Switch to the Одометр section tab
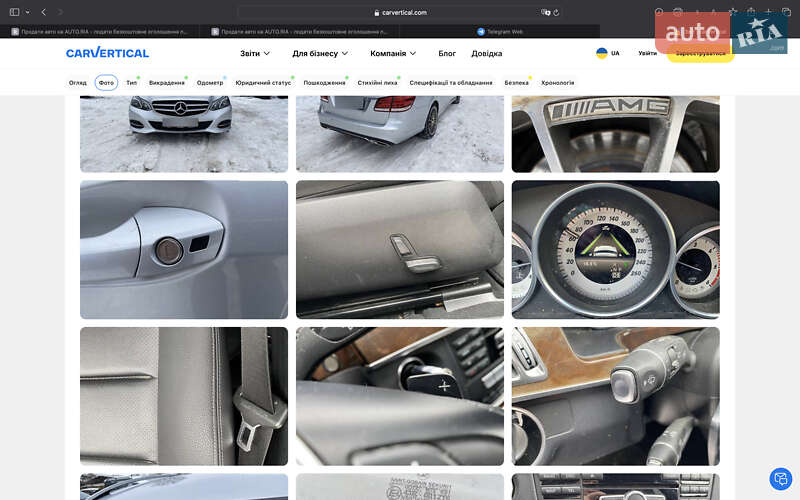The width and height of the screenshot is (800, 500). (210, 83)
